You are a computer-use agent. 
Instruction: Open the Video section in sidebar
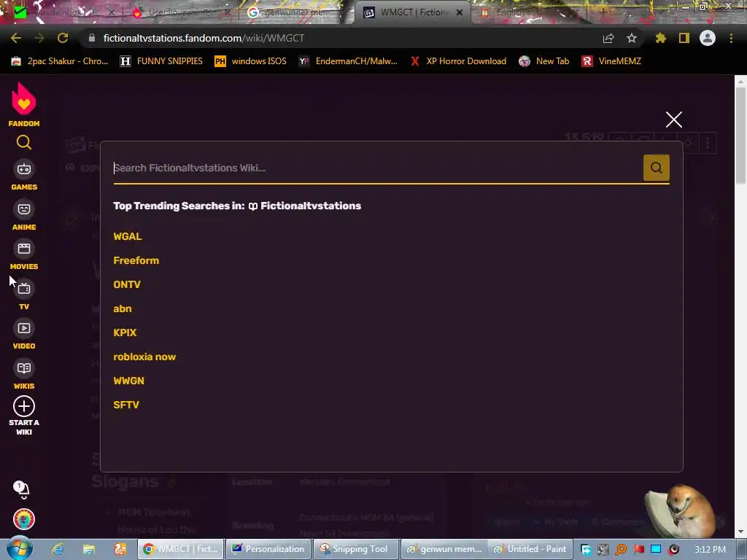point(24,335)
